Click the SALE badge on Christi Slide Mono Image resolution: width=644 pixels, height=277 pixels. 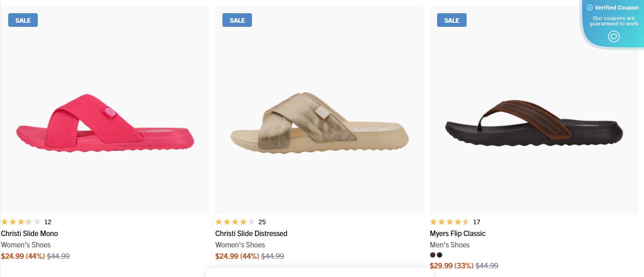click(22, 20)
